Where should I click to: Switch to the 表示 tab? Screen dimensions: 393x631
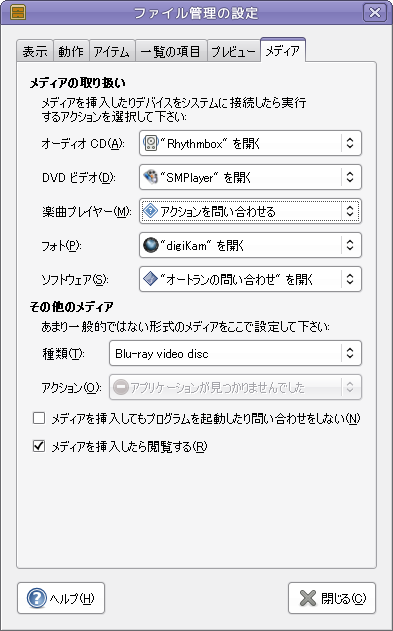(35, 51)
